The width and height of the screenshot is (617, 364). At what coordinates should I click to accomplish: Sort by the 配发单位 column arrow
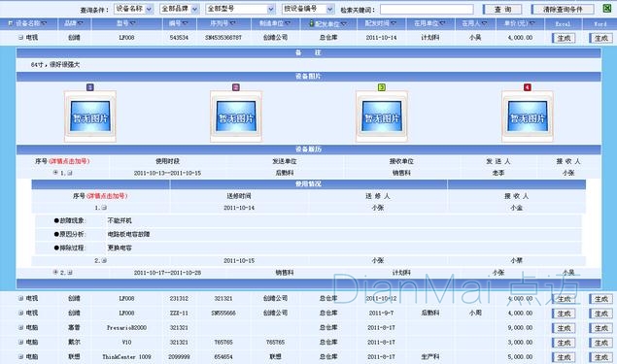click(x=344, y=24)
